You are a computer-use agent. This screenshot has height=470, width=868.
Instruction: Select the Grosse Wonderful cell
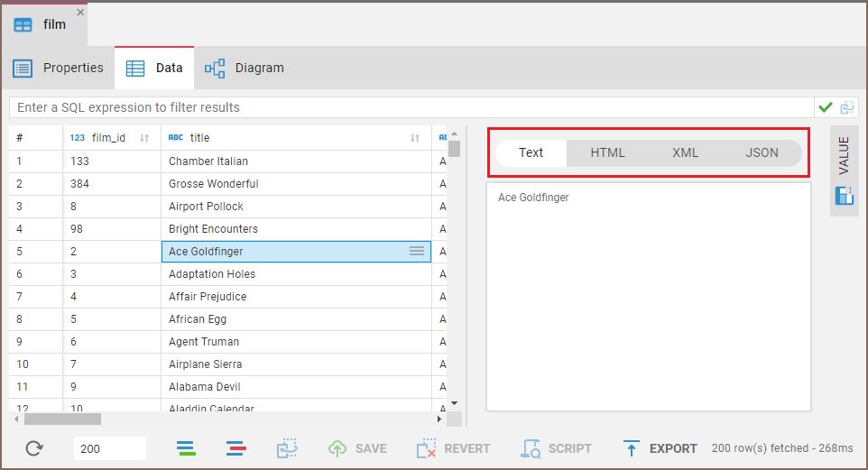click(x=296, y=184)
